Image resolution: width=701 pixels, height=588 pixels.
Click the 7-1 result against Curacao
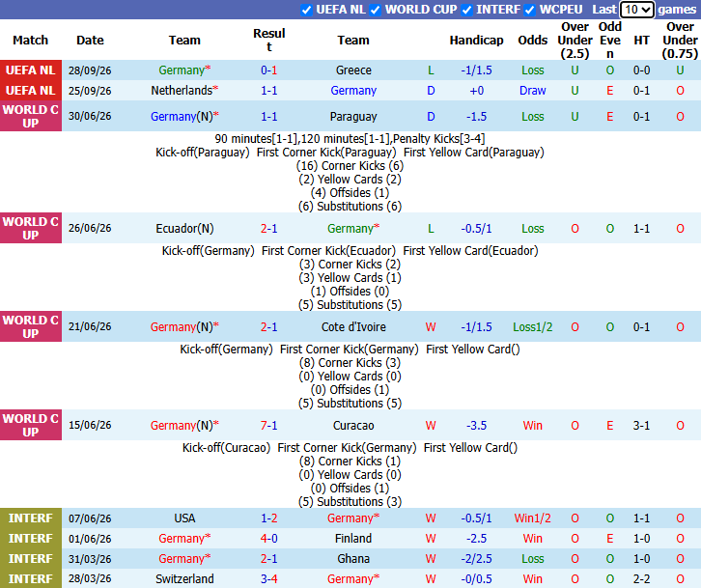pyautogui.click(x=268, y=425)
